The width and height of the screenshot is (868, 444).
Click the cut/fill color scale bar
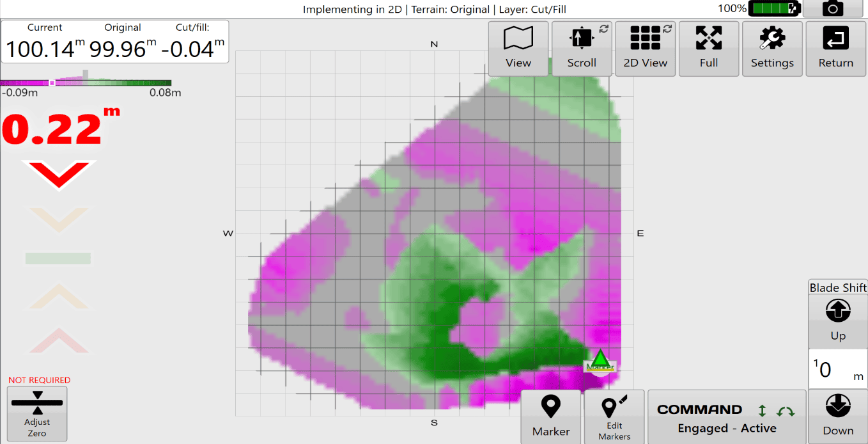(x=86, y=83)
